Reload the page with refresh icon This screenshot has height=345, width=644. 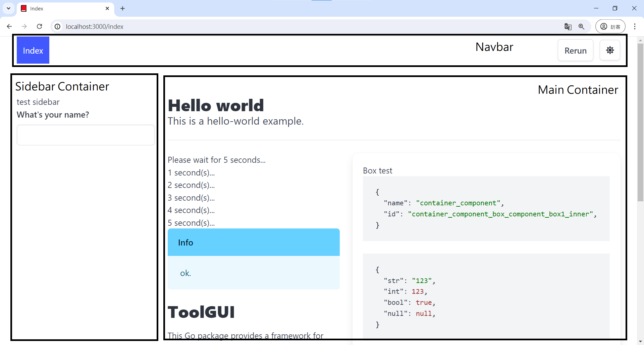pyautogui.click(x=39, y=26)
